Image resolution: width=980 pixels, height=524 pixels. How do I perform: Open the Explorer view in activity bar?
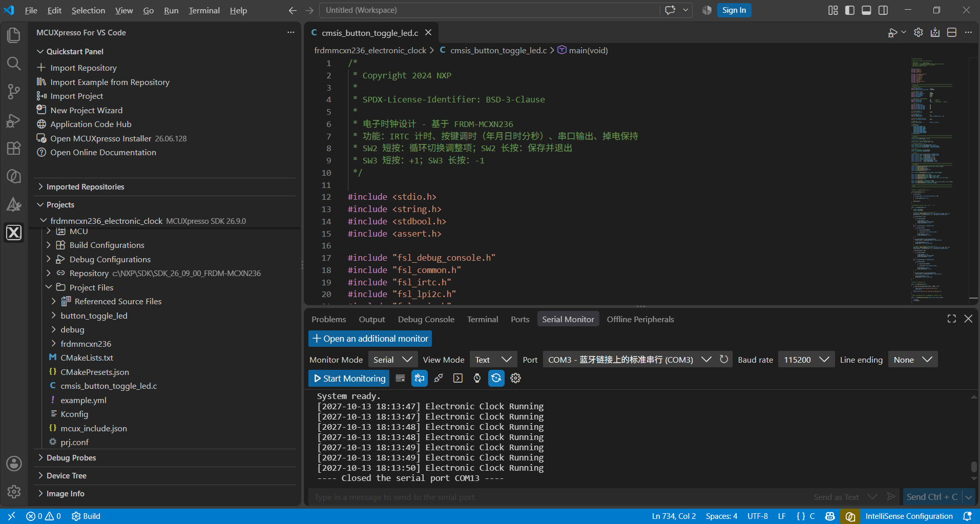[x=14, y=35]
